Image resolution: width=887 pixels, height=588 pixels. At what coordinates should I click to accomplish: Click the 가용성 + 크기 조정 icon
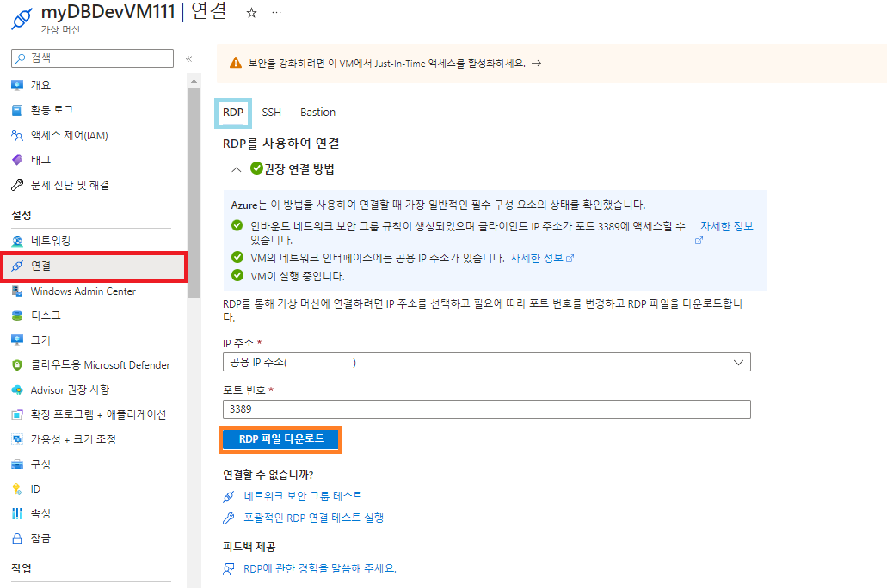tap(17, 439)
